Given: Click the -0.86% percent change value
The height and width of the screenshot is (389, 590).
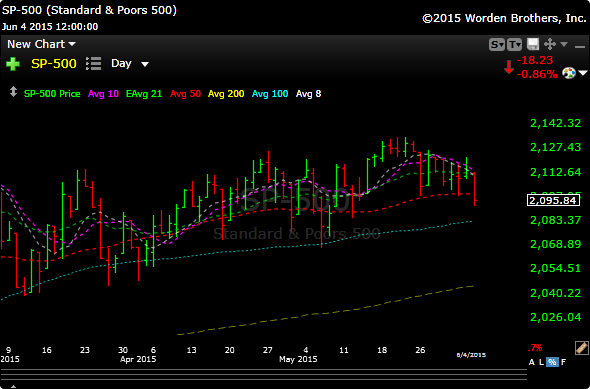Looking at the screenshot, I should 537,74.
